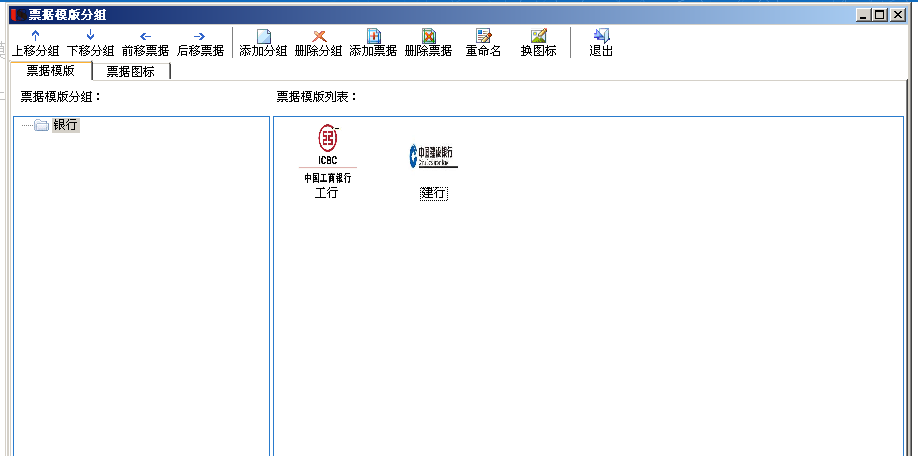This screenshot has width=918, height=456.
Task: Select the China Construction Bank logo thumbnail
Action: click(x=434, y=156)
